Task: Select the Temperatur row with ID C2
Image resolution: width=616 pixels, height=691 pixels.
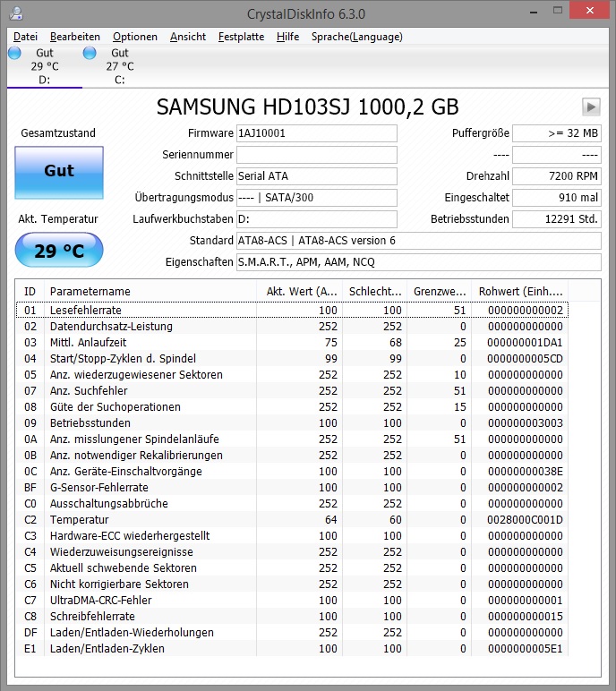Action: pos(293,519)
